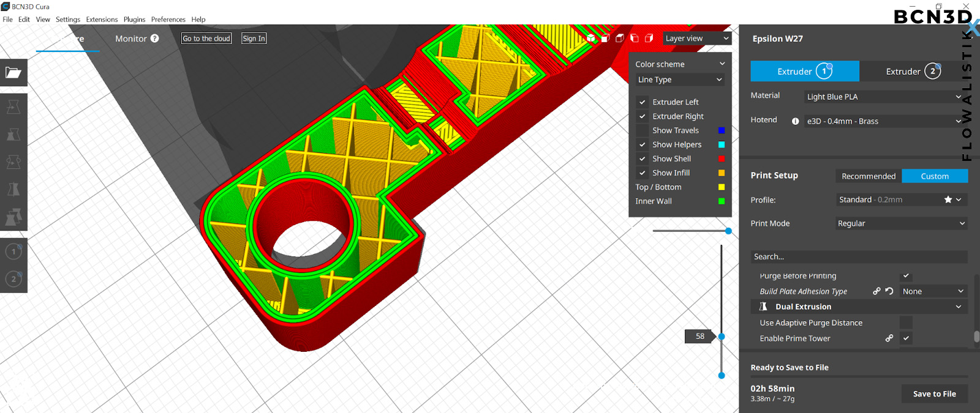
Task: Open the Preferences menu
Action: coord(168,20)
